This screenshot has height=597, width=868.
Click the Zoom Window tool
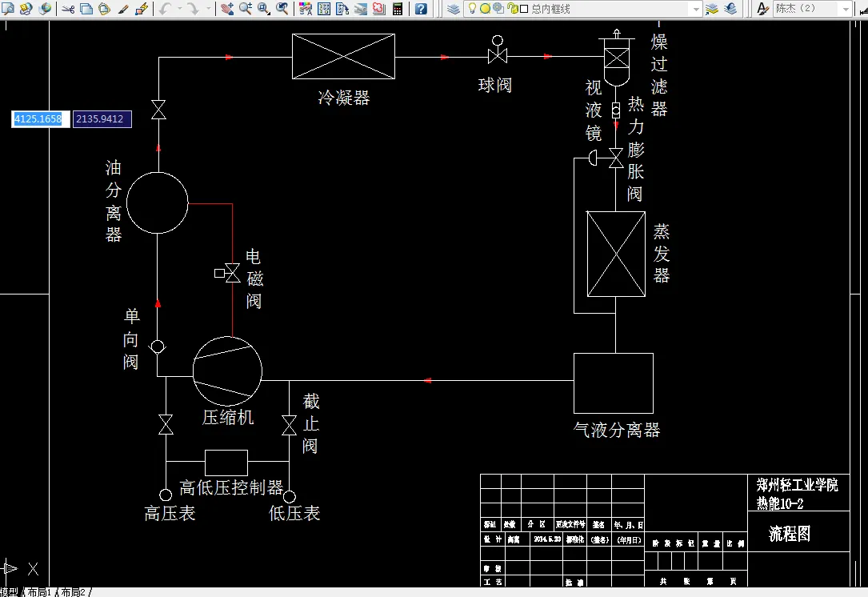click(x=263, y=8)
